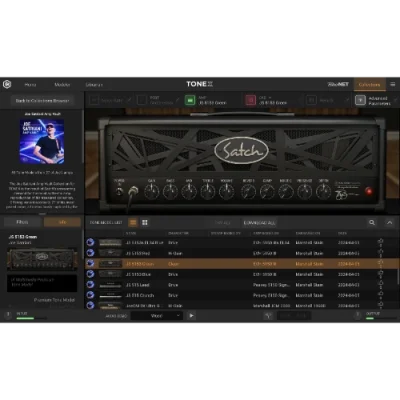This screenshot has width=400, height=400.
Task: Click Back to Collections Browser button
Action: click(x=42, y=100)
